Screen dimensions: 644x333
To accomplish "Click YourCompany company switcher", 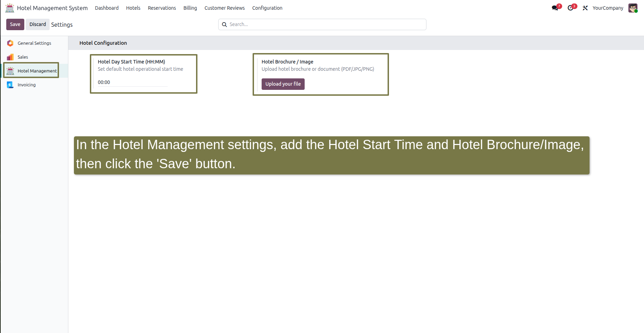I will coord(608,8).
